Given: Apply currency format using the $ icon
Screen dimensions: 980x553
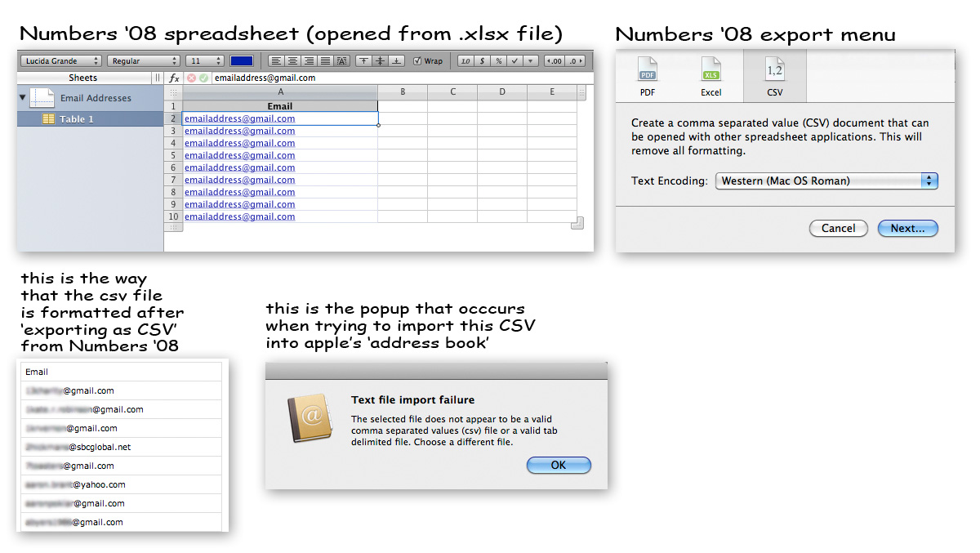Looking at the screenshot, I should pyautogui.click(x=481, y=60).
